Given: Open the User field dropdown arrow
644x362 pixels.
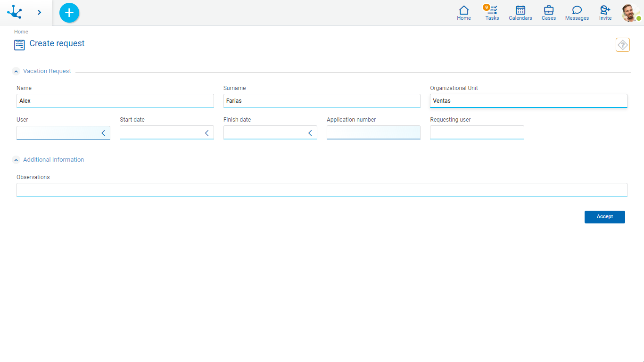Looking at the screenshot, I should [103, 133].
